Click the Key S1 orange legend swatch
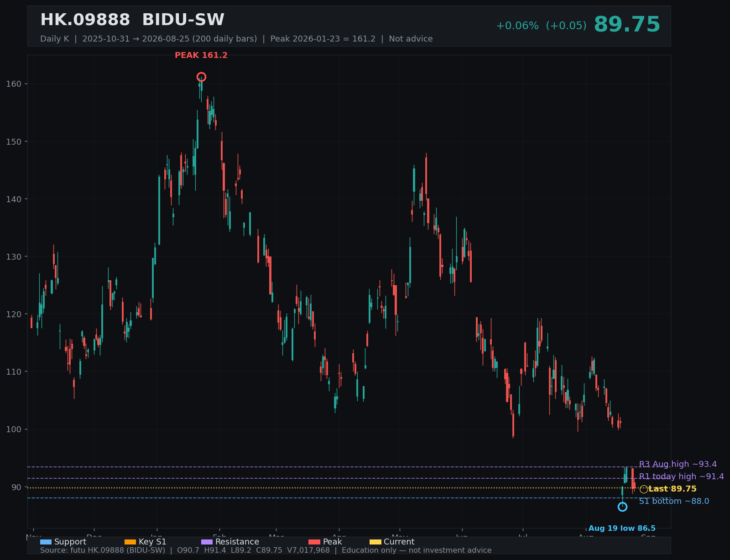 pyautogui.click(x=130, y=542)
